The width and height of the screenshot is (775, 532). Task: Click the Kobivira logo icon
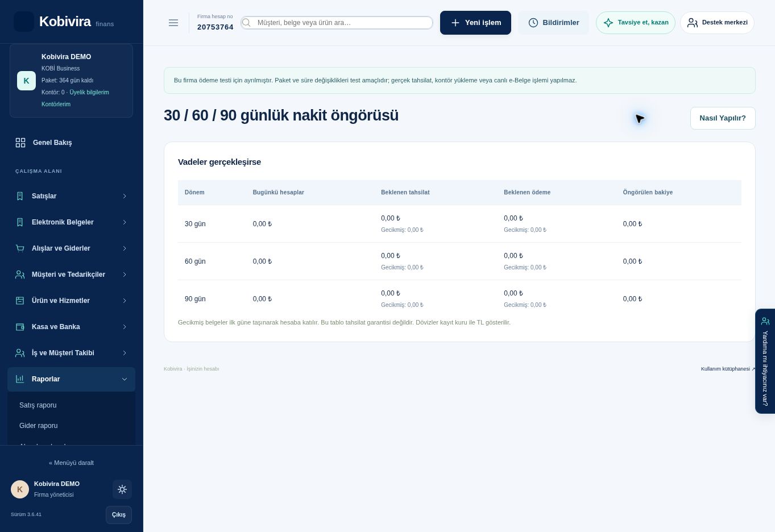[x=24, y=22]
